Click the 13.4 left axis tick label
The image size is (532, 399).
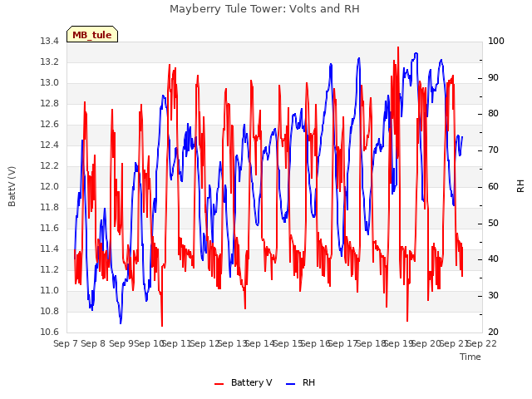pyautogui.click(x=50, y=42)
